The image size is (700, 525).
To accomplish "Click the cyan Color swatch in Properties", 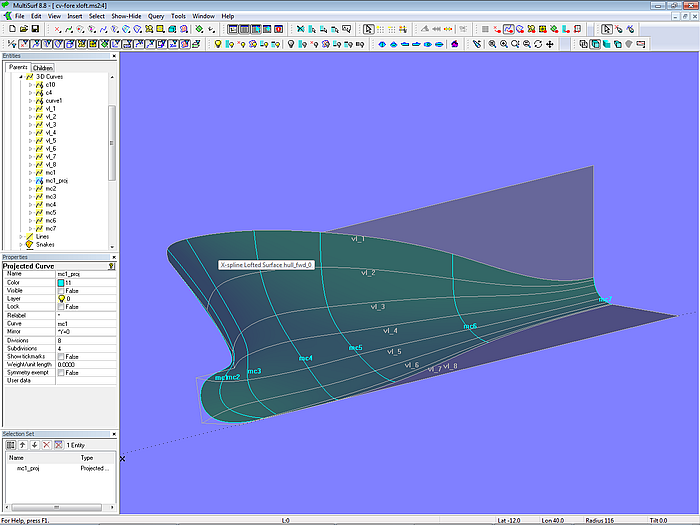I will click(x=62, y=282).
